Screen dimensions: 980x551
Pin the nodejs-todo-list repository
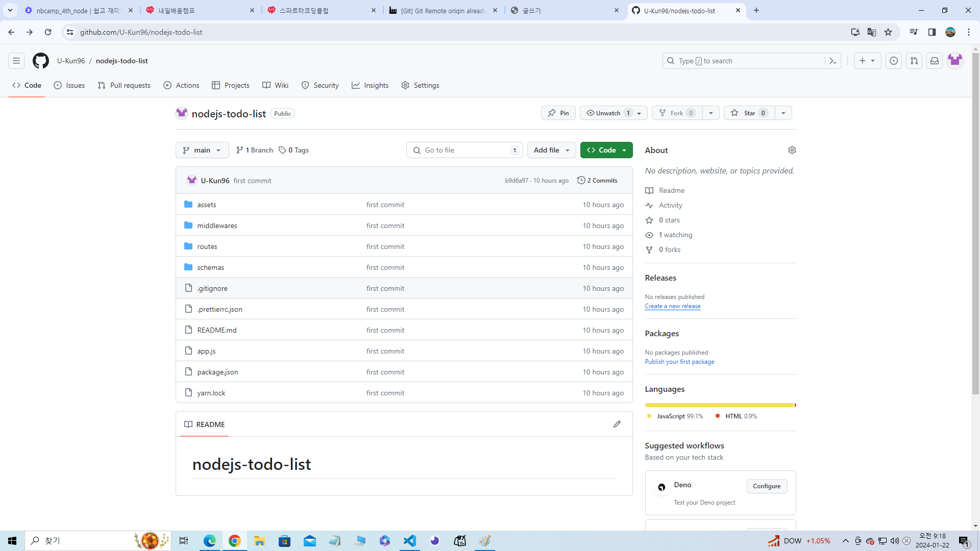(558, 113)
